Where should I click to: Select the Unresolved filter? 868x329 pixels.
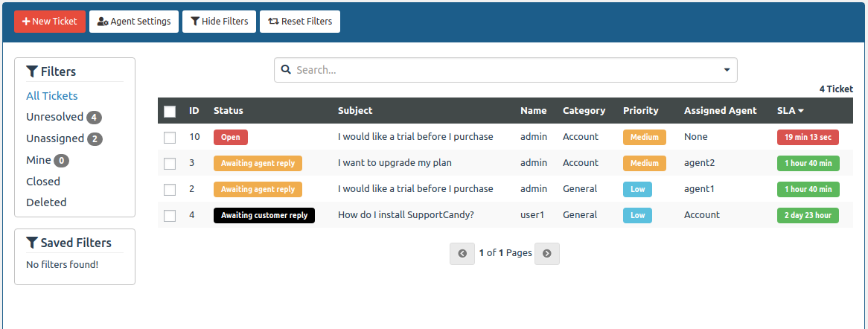tap(54, 117)
